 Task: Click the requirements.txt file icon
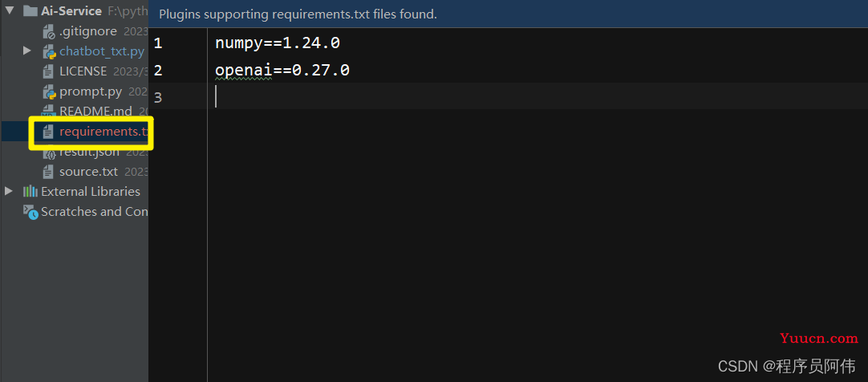tap(49, 132)
